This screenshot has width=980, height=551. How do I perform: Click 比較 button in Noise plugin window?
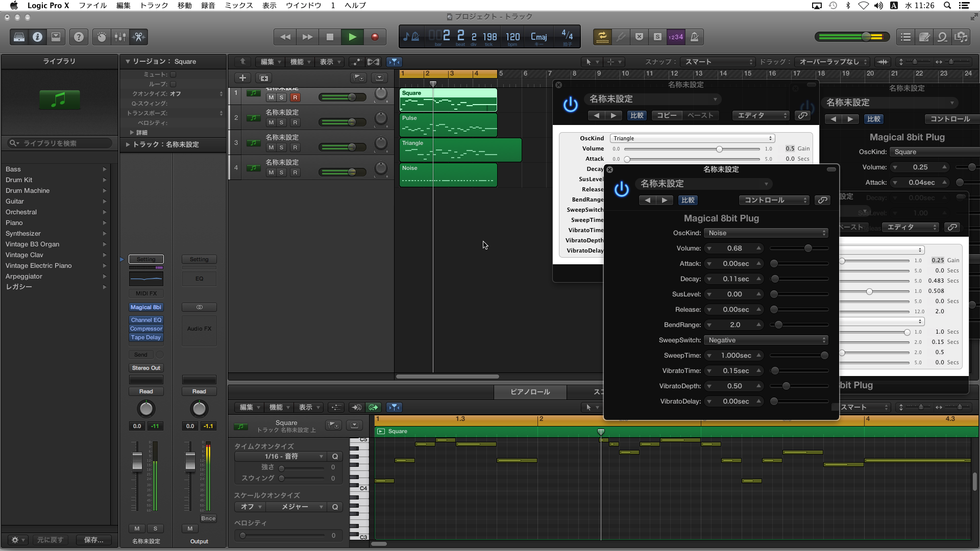[x=688, y=200]
